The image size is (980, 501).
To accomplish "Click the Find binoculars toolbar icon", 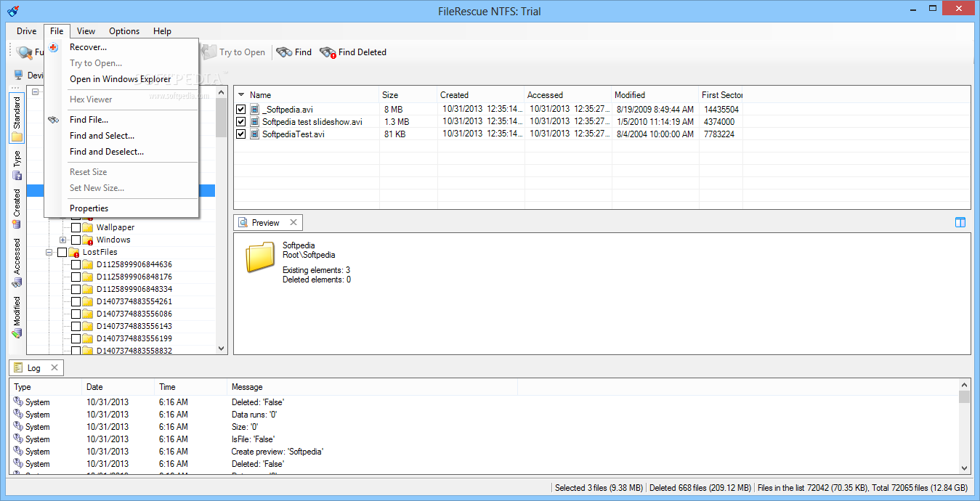I will click(284, 52).
